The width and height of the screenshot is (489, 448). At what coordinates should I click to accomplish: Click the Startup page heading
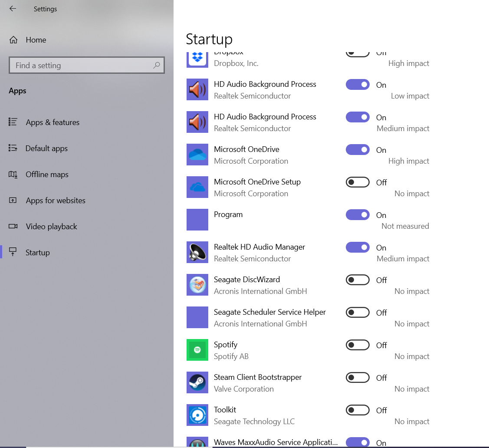(x=209, y=40)
